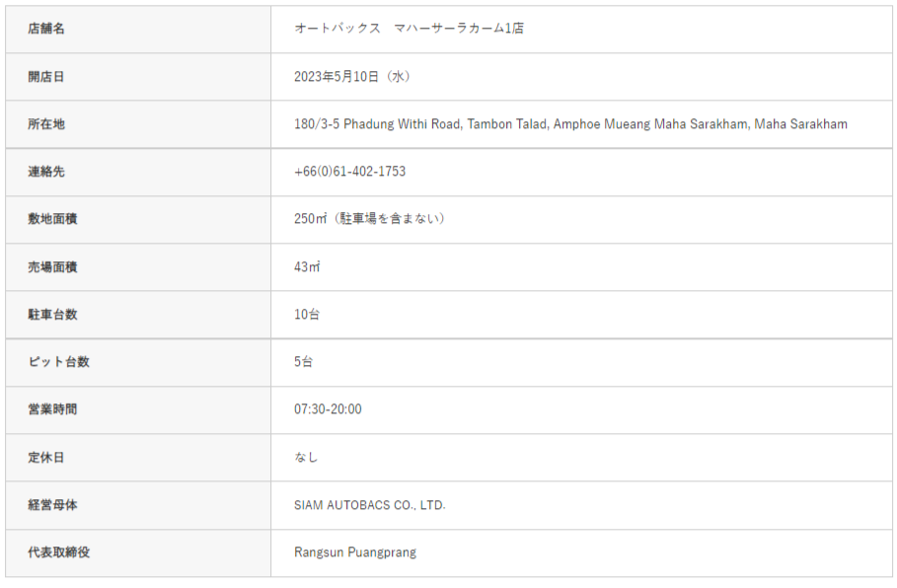This screenshot has height=588, width=897.
Task: Click the 定休日 label cell
Action: (x=46, y=458)
